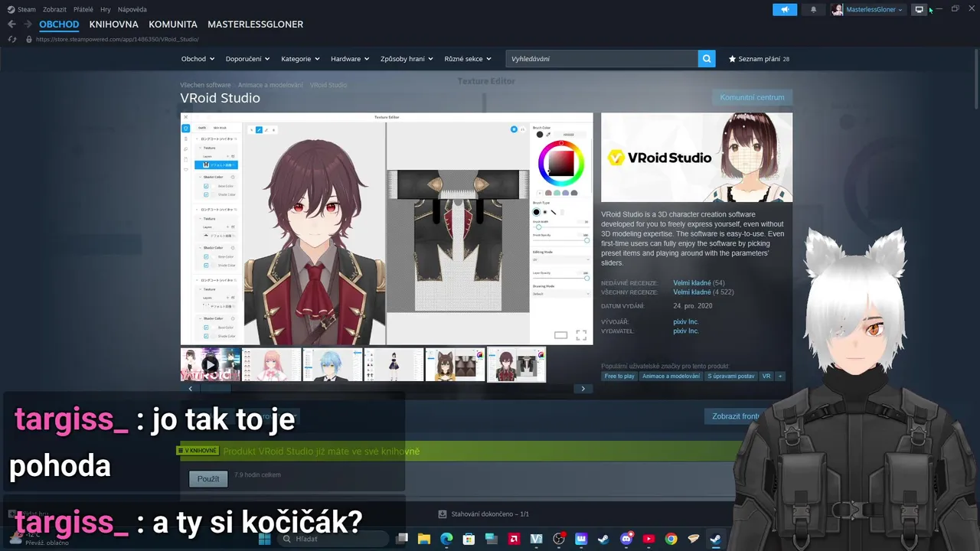Open the MasterlessGloner account dropdown
The width and height of the screenshot is (980, 551).
coord(874,9)
